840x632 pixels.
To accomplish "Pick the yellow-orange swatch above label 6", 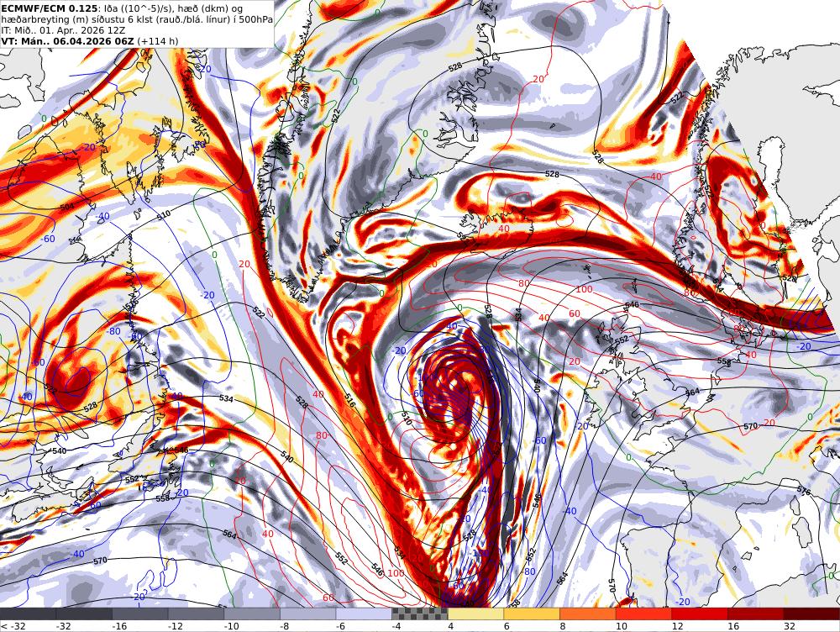I will (532, 614).
